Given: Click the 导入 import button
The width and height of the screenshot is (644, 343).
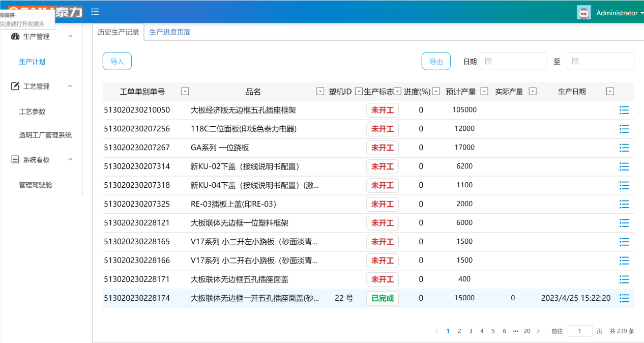Looking at the screenshot, I should click(x=117, y=61).
